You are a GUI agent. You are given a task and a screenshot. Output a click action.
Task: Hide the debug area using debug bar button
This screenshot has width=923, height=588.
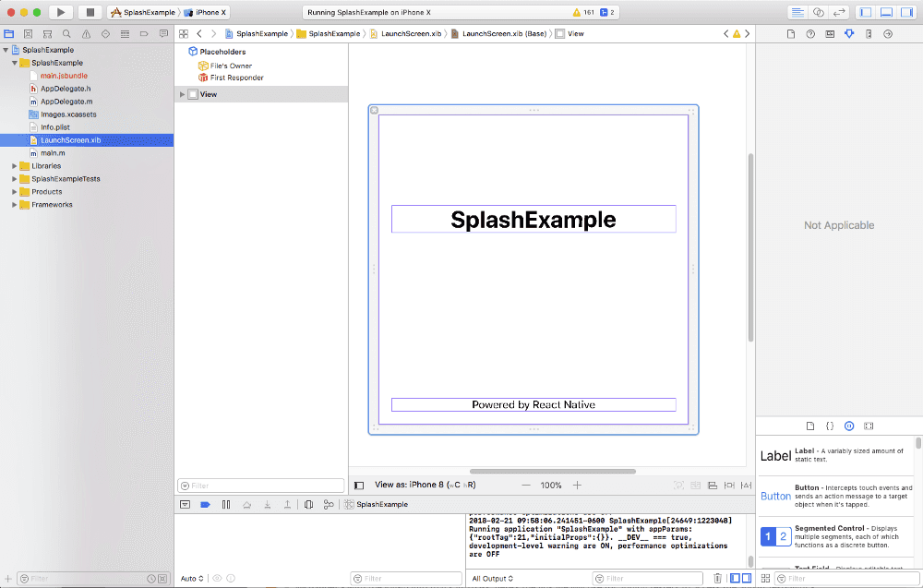(185, 504)
